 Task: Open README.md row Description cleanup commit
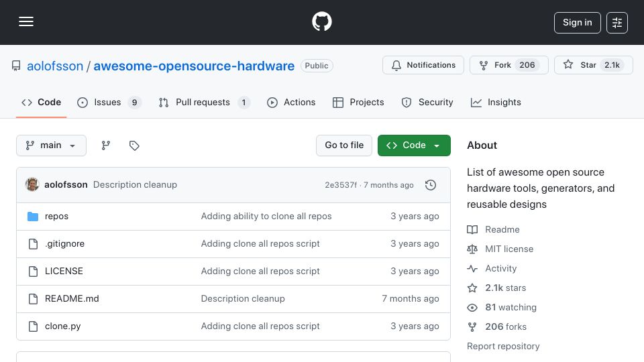(x=243, y=299)
